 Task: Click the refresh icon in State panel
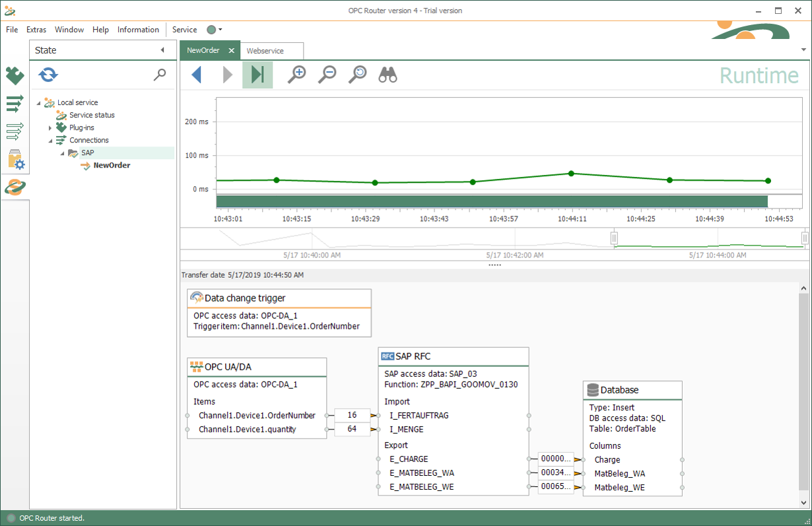[x=48, y=75]
